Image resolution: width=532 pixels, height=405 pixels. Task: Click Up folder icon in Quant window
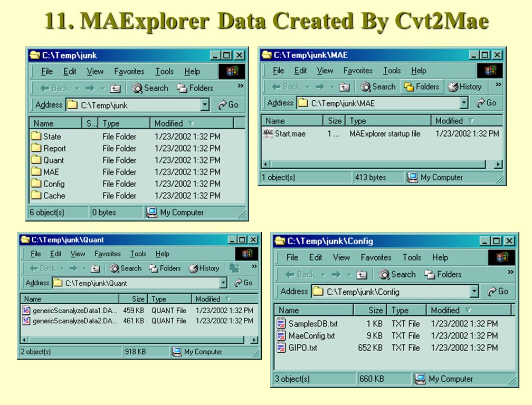(x=96, y=269)
